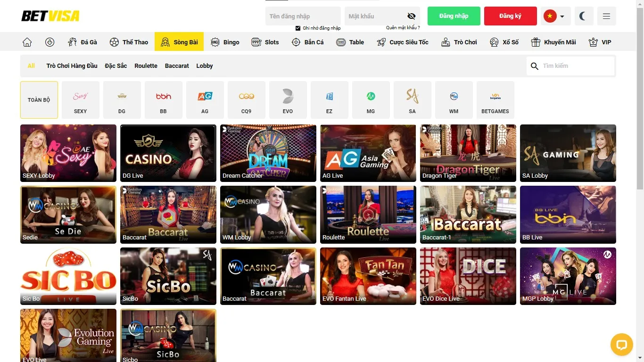The image size is (644, 362).
Task: Open the DG Live game thumbnail
Action: point(168,153)
